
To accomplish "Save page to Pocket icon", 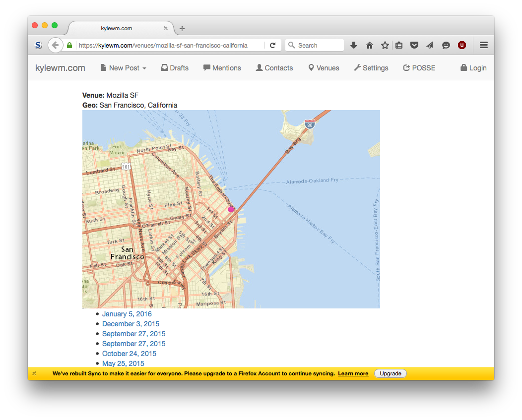I will click(414, 45).
